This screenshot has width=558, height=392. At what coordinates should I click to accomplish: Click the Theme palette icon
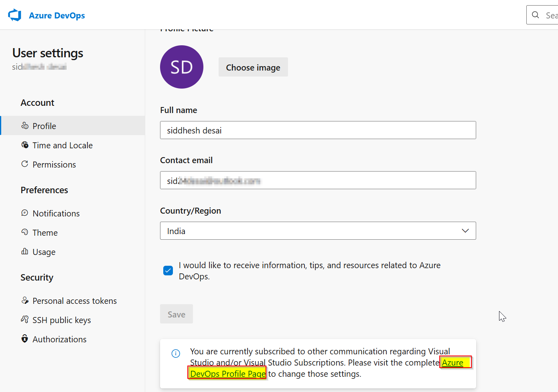point(25,232)
